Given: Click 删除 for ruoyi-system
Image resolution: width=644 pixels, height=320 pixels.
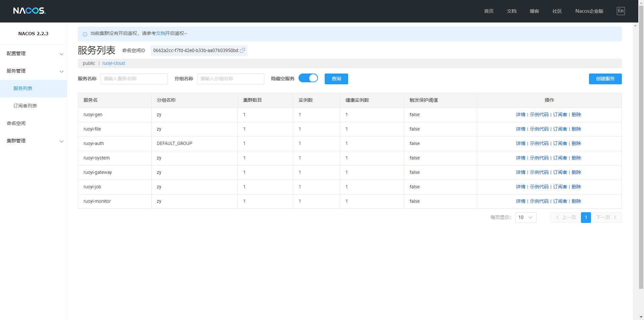Looking at the screenshot, I should pyautogui.click(x=576, y=158).
